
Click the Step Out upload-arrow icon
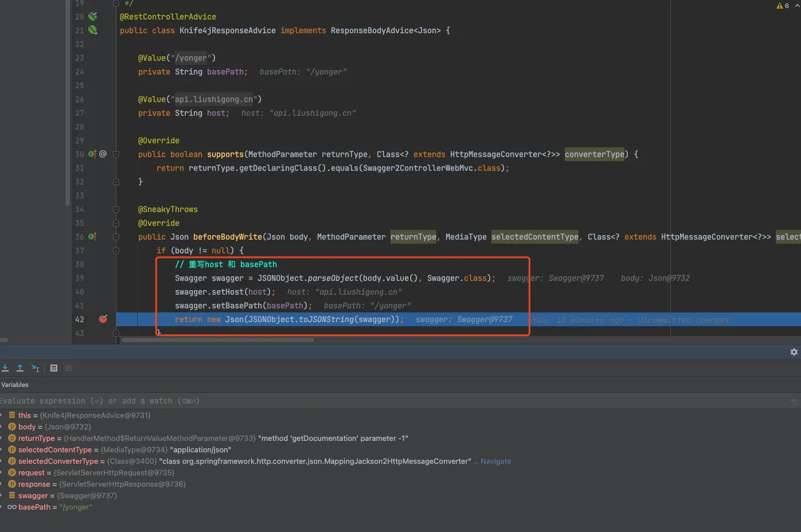(20, 368)
